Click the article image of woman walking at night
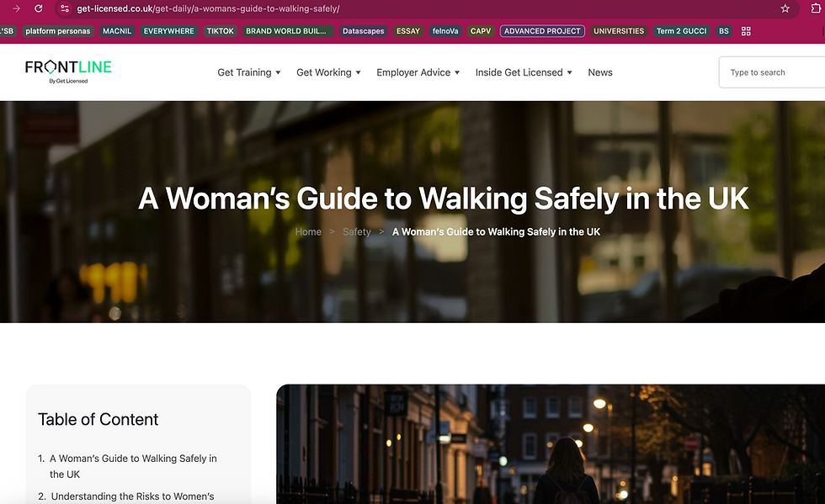Screen dimensions: 825x504 tap(551, 444)
